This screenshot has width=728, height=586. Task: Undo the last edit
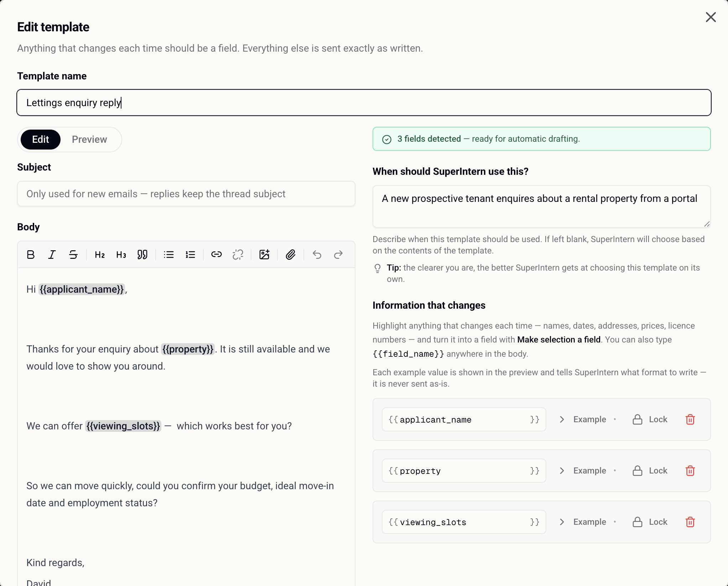317,255
